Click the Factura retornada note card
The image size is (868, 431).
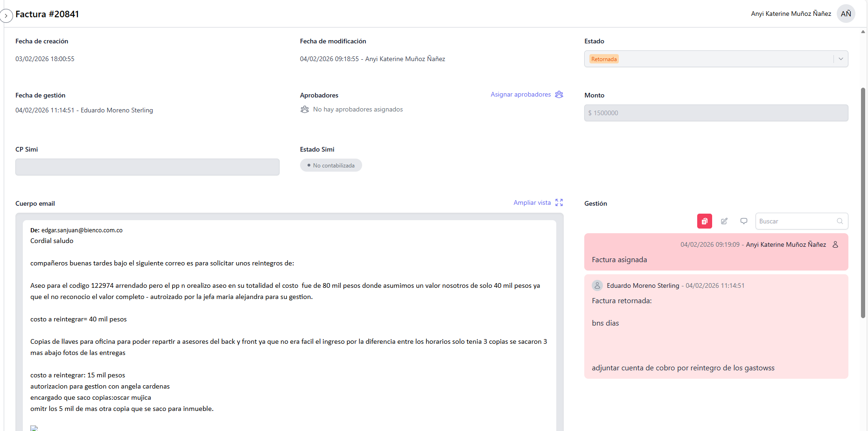click(716, 327)
